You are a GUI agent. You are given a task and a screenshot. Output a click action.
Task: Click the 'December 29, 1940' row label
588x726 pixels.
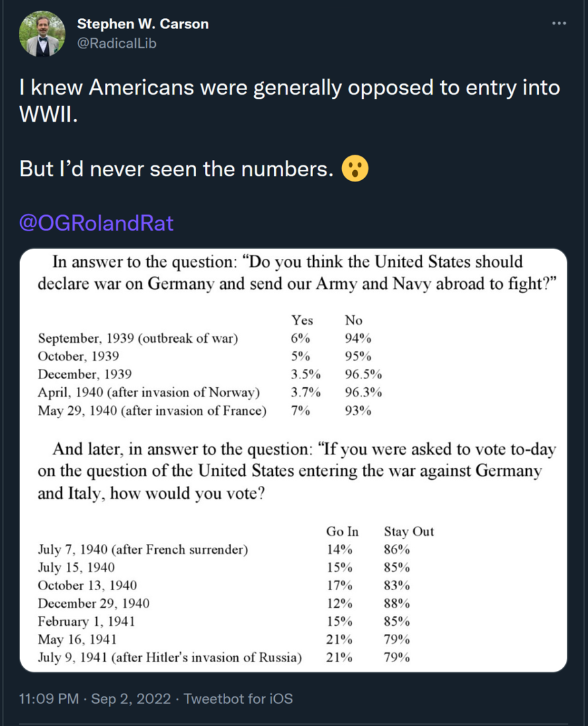(94, 604)
